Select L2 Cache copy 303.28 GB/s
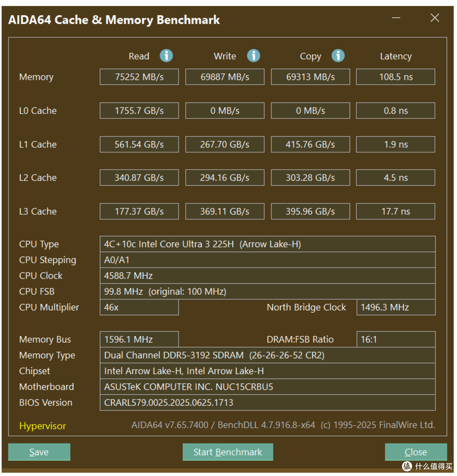The height and width of the screenshot is (476, 457). [x=311, y=178]
